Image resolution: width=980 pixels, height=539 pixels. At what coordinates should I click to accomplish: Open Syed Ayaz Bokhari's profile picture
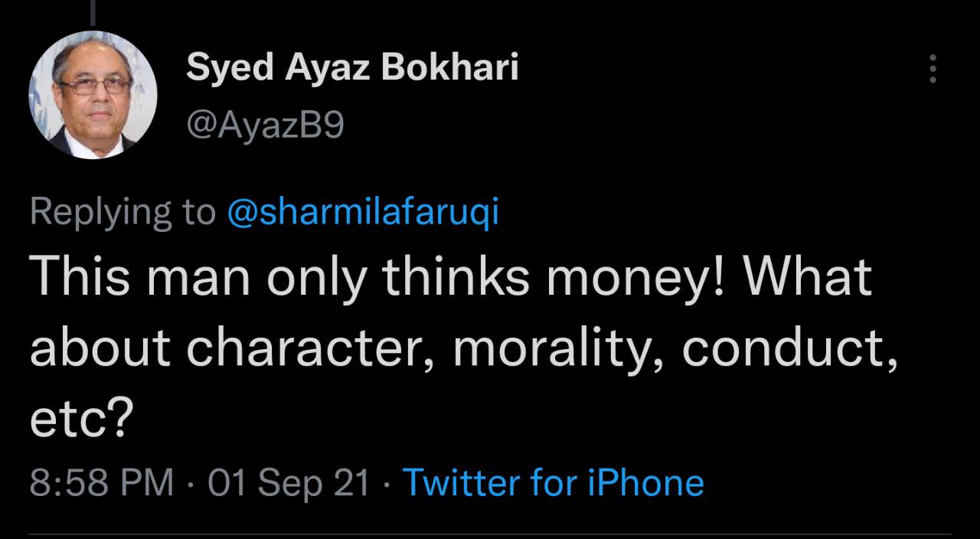click(93, 95)
